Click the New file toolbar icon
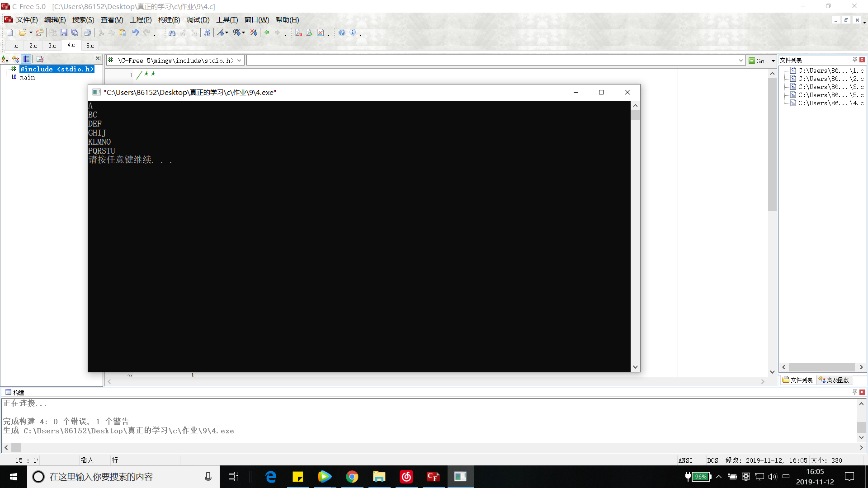 9,33
